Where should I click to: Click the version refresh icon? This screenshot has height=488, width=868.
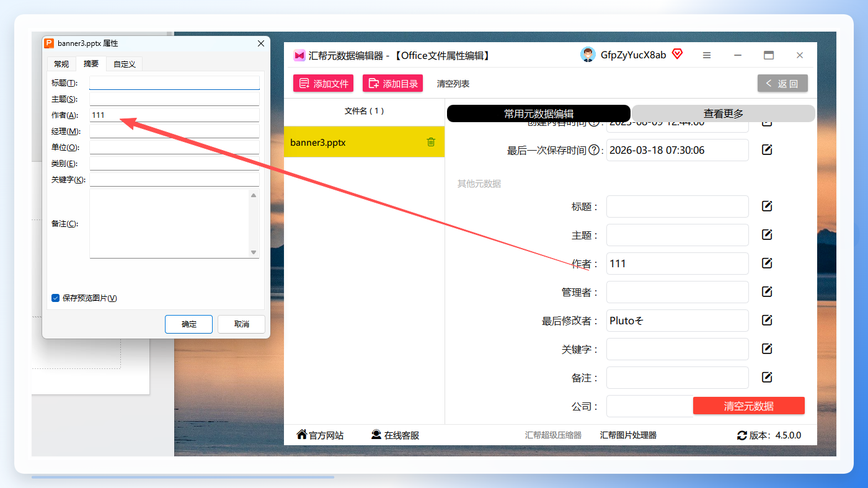click(x=742, y=435)
